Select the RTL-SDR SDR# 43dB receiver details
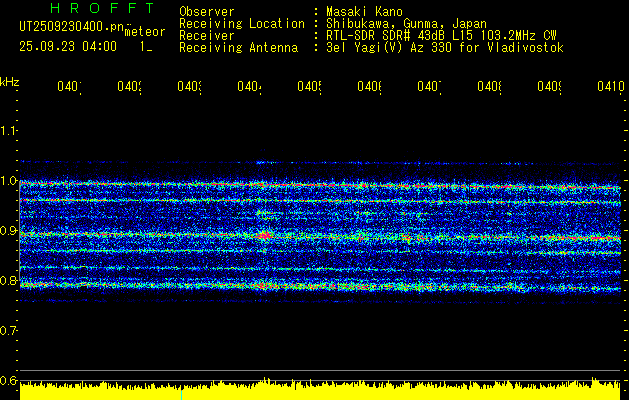 click(x=441, y=36)
